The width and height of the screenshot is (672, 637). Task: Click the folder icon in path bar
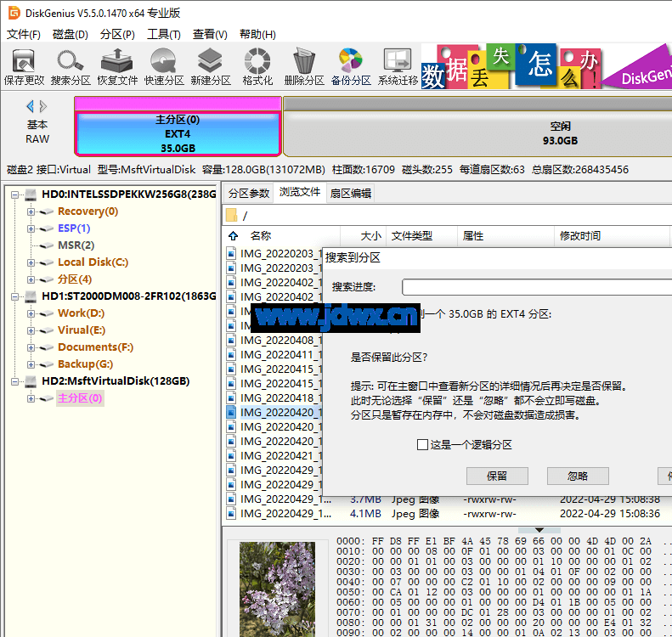pyautogui.click(x=232, y=215)
